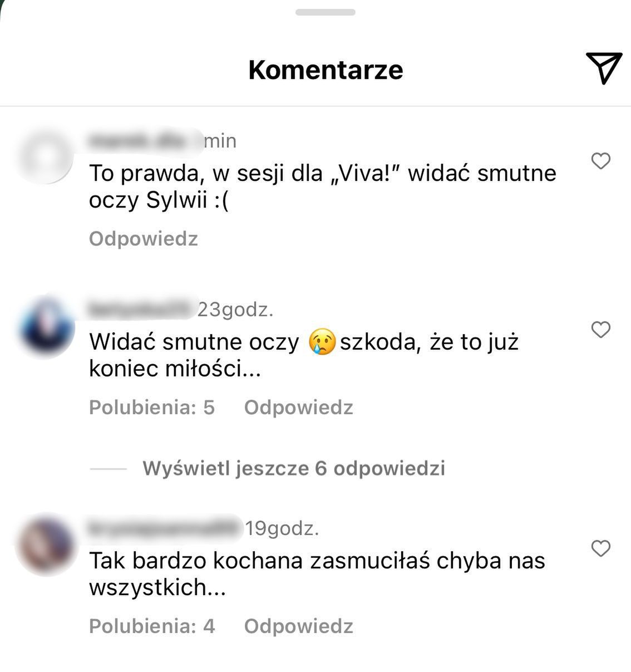The height and width of the screenshot is (672, 631).
Task: Tap the drag handle at sheet top
Action: click(326, 12)
